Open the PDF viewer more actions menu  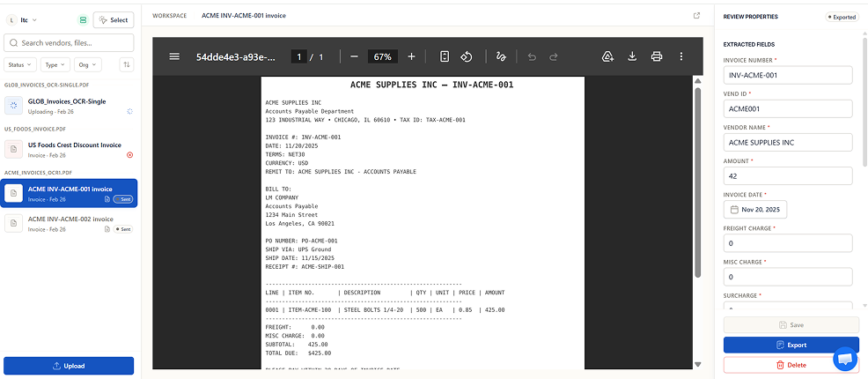681,56
